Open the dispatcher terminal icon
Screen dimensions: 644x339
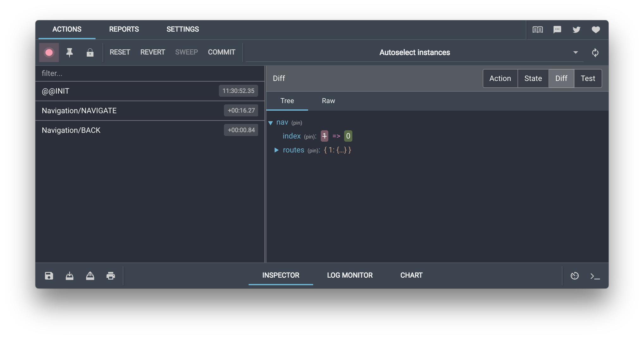tap(595, 275)
